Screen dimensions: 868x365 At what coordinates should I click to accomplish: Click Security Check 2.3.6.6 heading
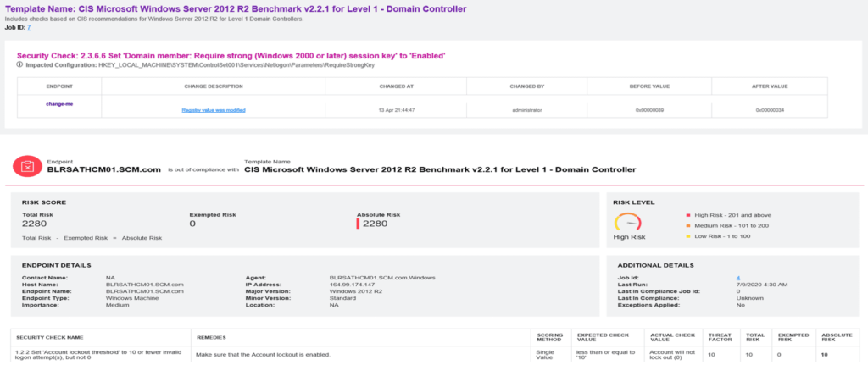coord(231,56)
